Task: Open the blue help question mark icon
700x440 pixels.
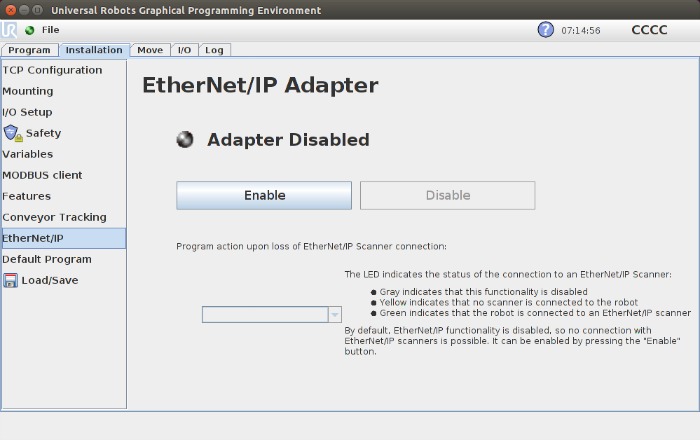Action: pos(545,30)
